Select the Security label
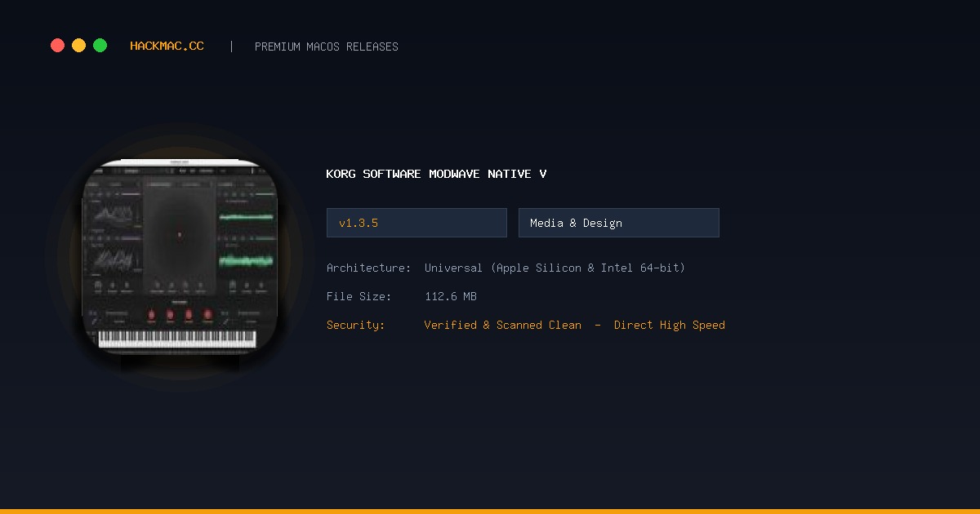Screen dimensions: 980x514 (x=355, y=325)
